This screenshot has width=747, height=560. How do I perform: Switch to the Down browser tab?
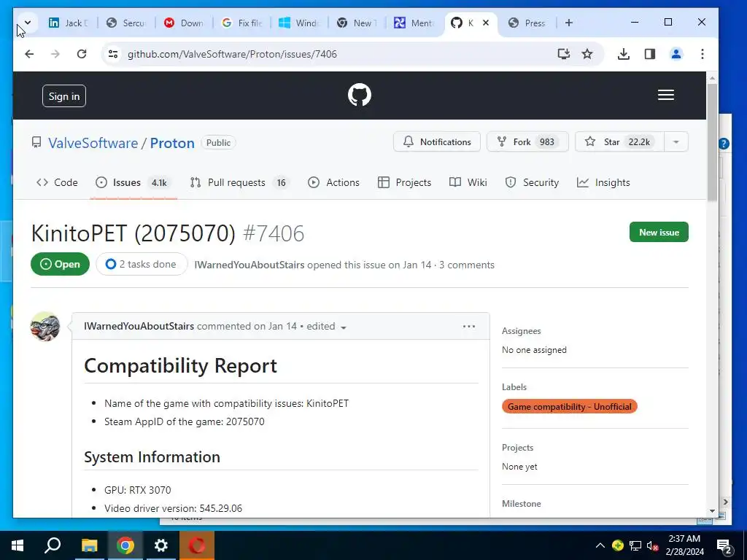click(x=185, y=23)
